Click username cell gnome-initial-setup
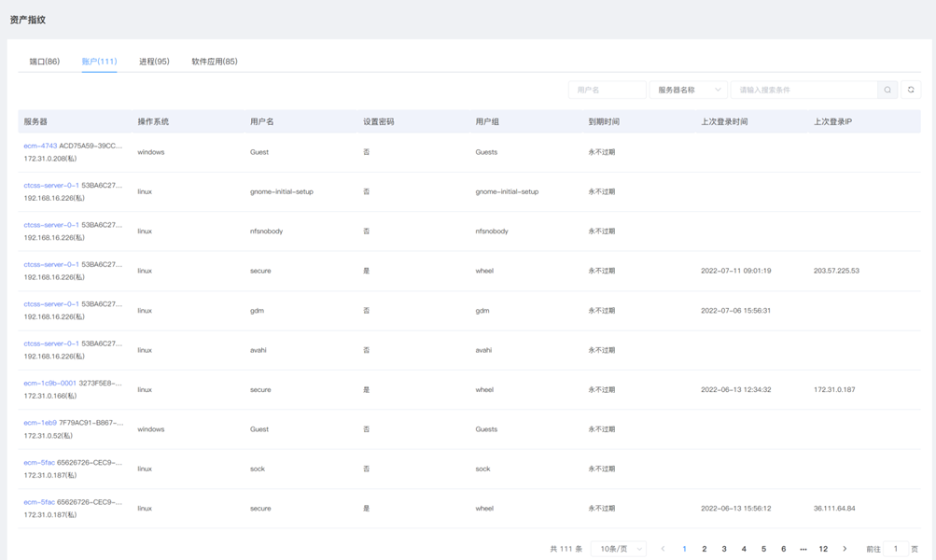936x560 pixels. pyautogui.click(x=282, y=191)
